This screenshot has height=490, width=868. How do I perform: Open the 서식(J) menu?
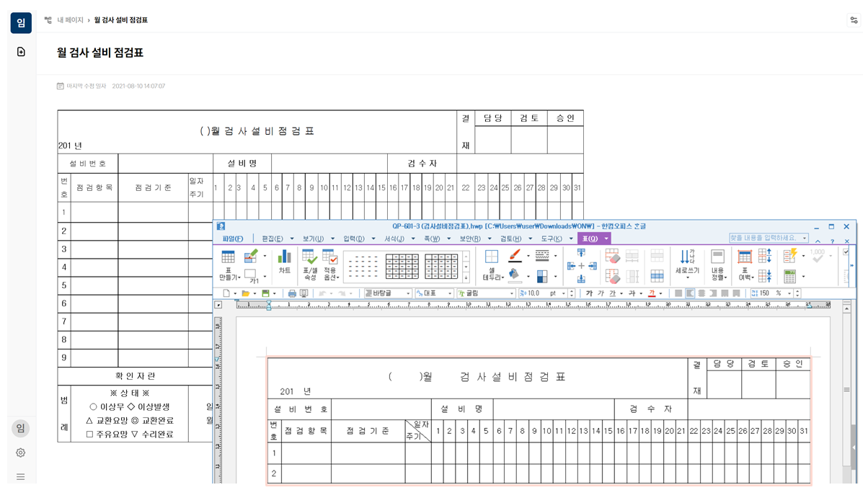click(x=394, y=239)
